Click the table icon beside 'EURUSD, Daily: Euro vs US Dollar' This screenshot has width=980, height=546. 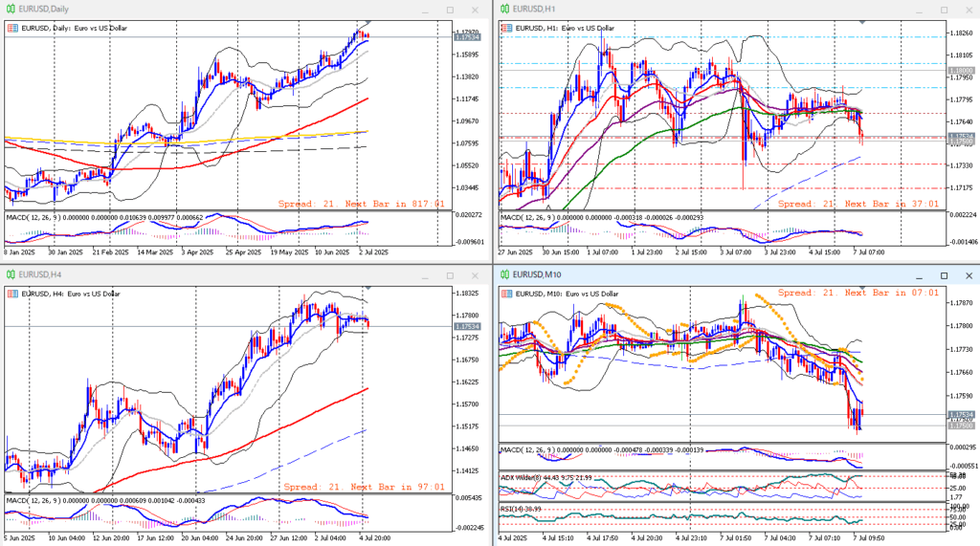[12, 28]
